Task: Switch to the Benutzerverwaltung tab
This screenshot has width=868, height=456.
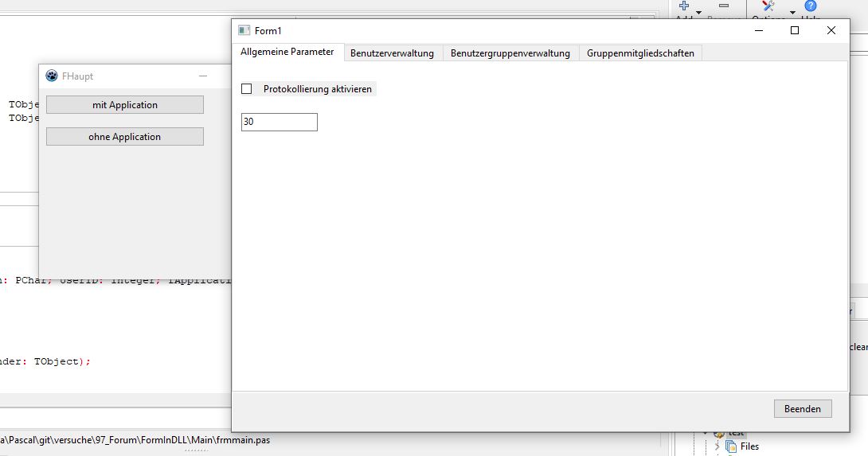Action: (392, 53)
